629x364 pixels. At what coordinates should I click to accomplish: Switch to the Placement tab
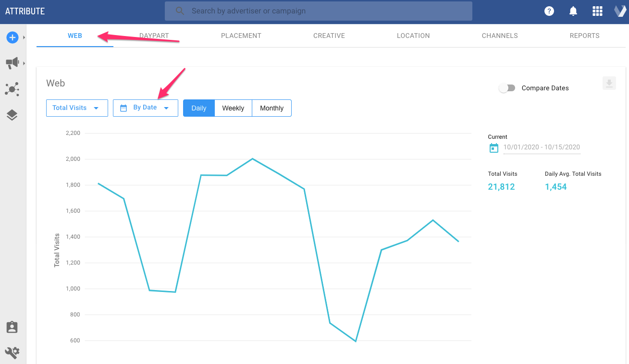[241, 36]
